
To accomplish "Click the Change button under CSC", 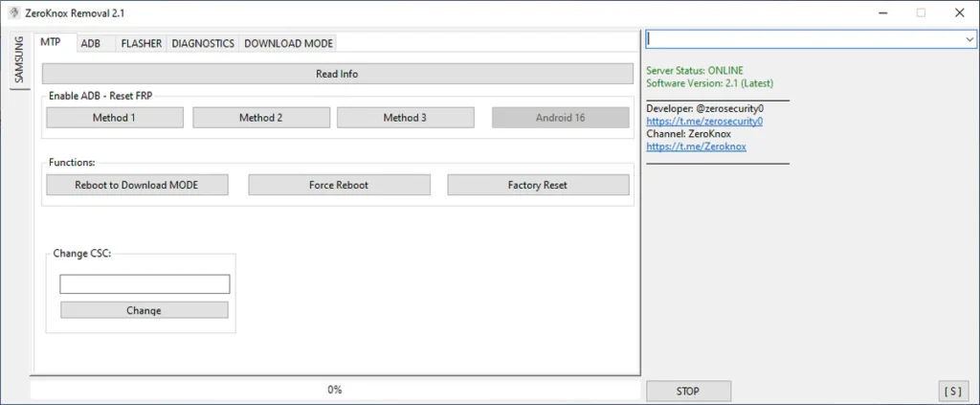I will pos(145,310).
